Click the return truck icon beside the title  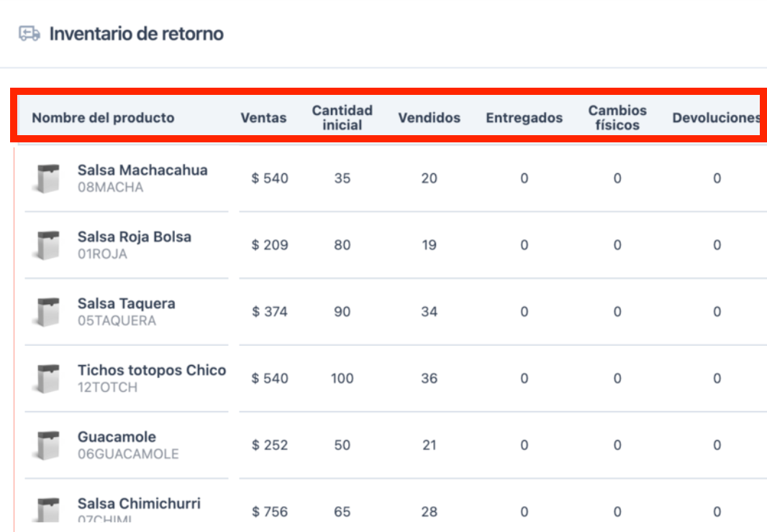click(x=29, y=34)
